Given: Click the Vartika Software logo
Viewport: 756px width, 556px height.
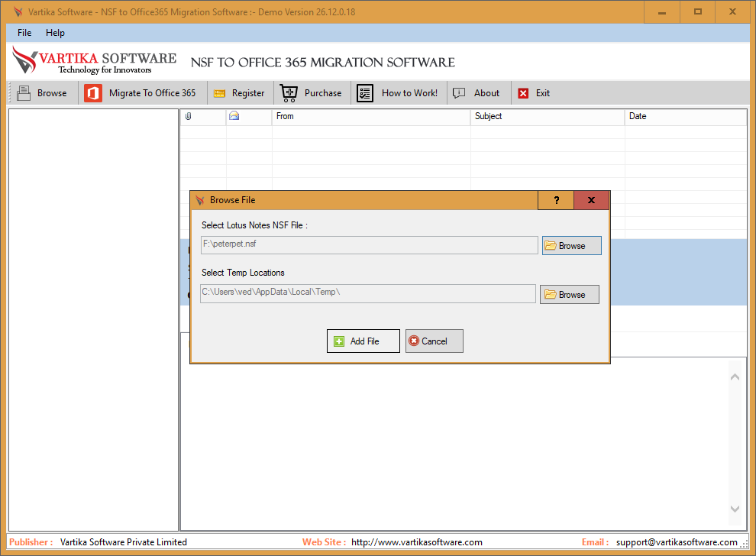Looking at the screenshot, I should (94, 61).
